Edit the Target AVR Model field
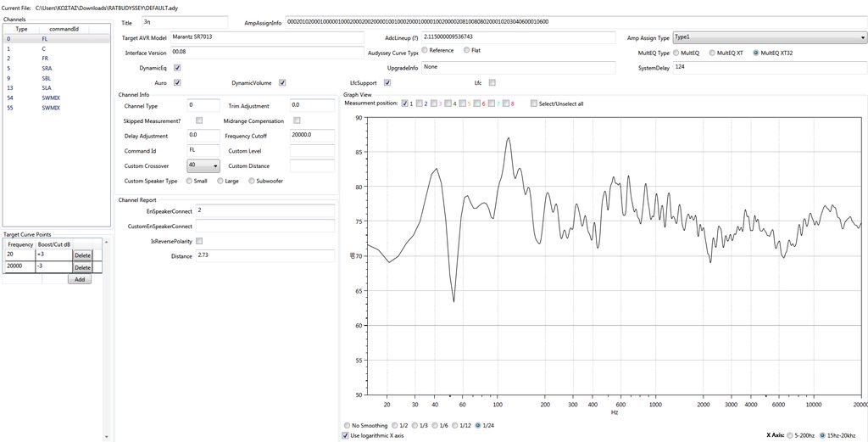 click(267, 37)
